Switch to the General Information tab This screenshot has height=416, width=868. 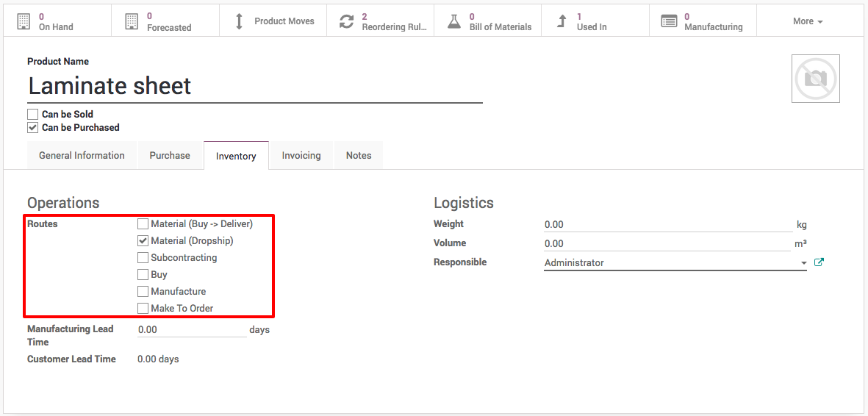pos(82,156)
